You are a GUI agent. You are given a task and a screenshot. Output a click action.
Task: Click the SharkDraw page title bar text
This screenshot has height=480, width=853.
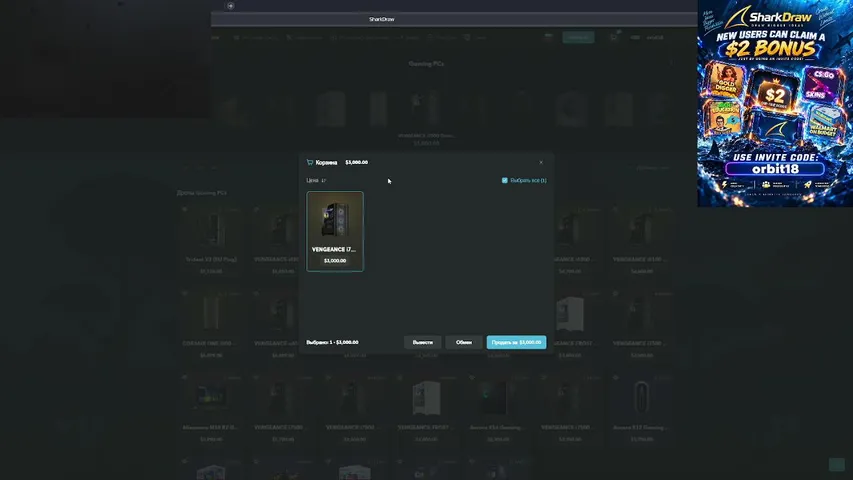tap(381, 19)
